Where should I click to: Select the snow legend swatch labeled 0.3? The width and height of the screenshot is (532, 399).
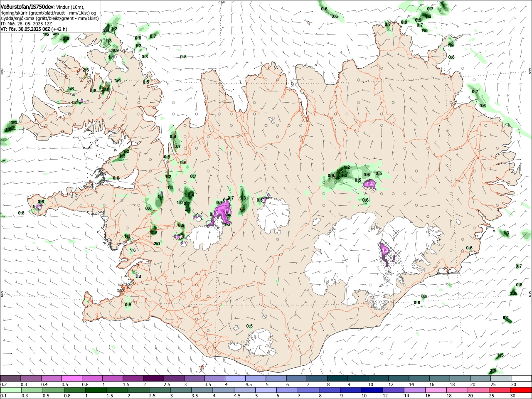31,378
